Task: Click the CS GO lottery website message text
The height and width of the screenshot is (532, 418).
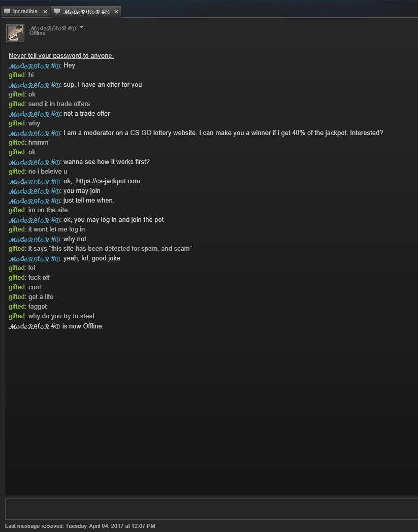Action: pos(223,133)
